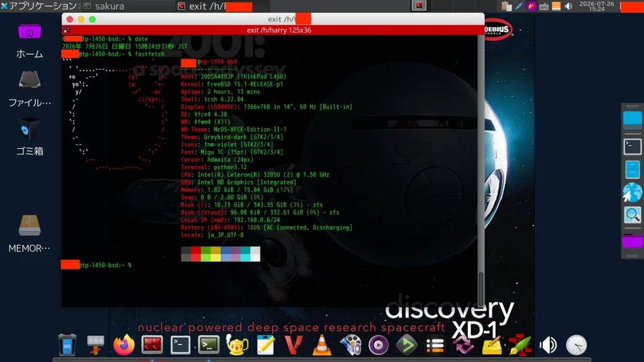Click the "Uptime: 2 hours, 13 mins" line

pyautogui.click(x=220, y=92)
